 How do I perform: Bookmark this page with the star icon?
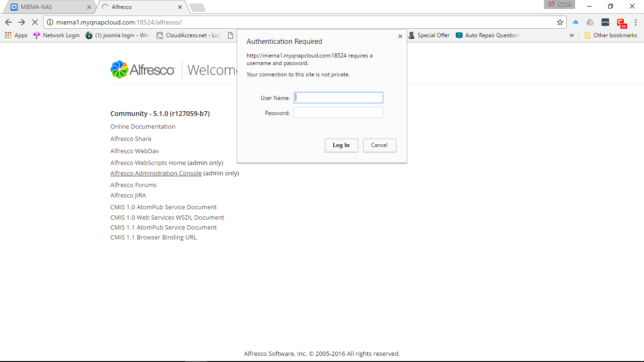pos(560,22)
